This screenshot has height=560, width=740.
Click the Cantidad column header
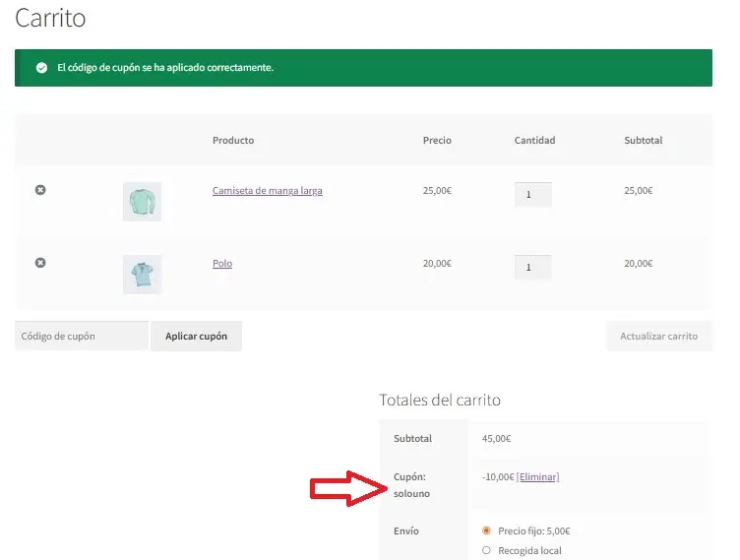click(x=534, y=141)
